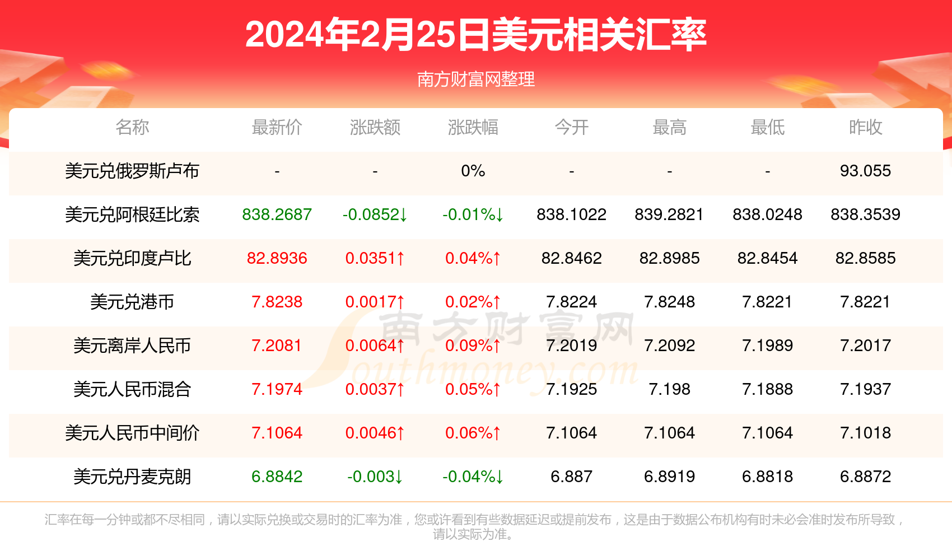Click the latest price 7.1974
Image resolution: width=952 pixels, height=560 pixels.
pyautogui.click(x=277, y=390)
